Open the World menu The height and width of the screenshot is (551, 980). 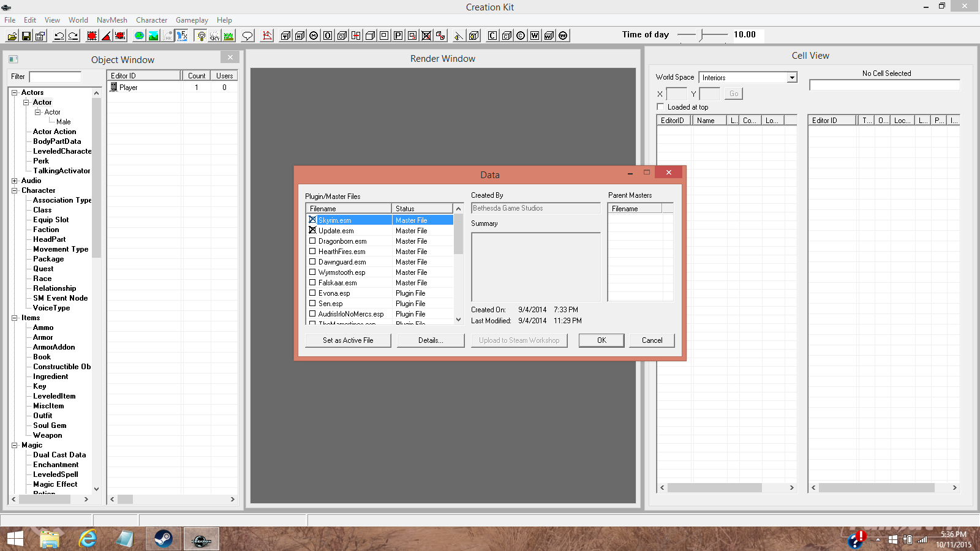78,20
